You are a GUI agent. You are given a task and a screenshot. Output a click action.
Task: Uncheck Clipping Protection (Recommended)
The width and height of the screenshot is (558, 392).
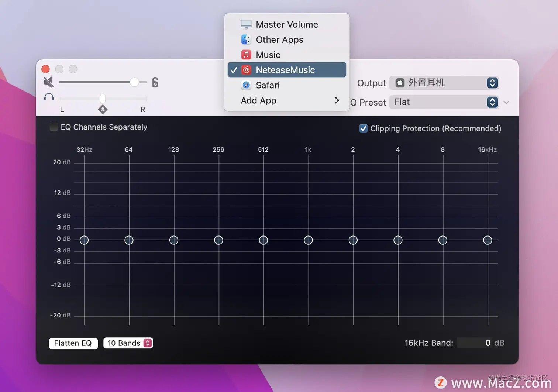click(364, 128)
